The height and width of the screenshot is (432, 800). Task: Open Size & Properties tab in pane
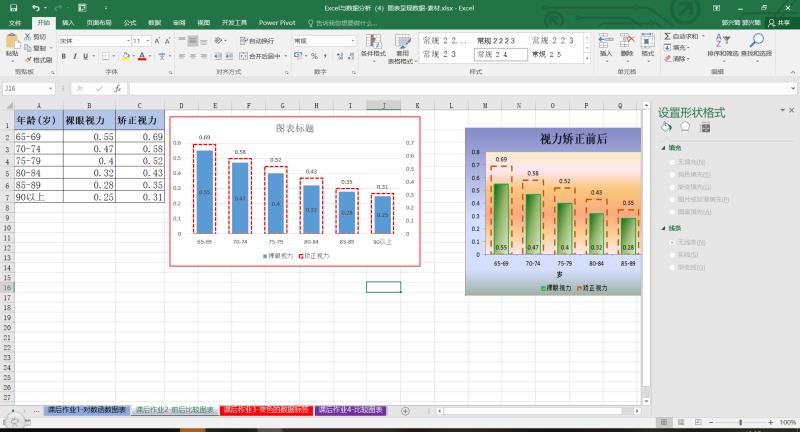(x=706, y=128)
